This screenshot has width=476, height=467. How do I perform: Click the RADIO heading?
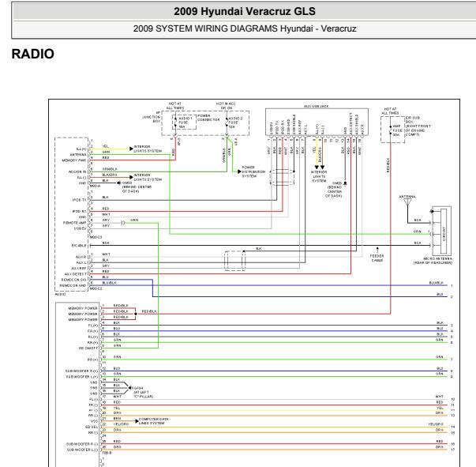pos(33,54)
